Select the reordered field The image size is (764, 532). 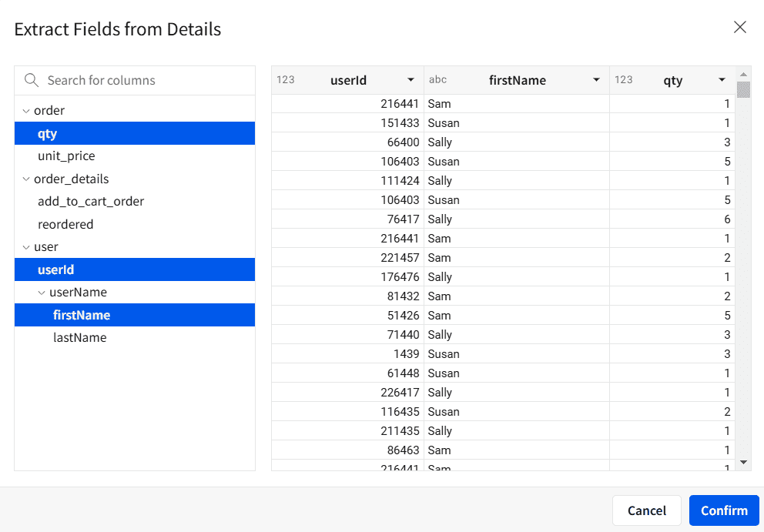click(65, 225)
